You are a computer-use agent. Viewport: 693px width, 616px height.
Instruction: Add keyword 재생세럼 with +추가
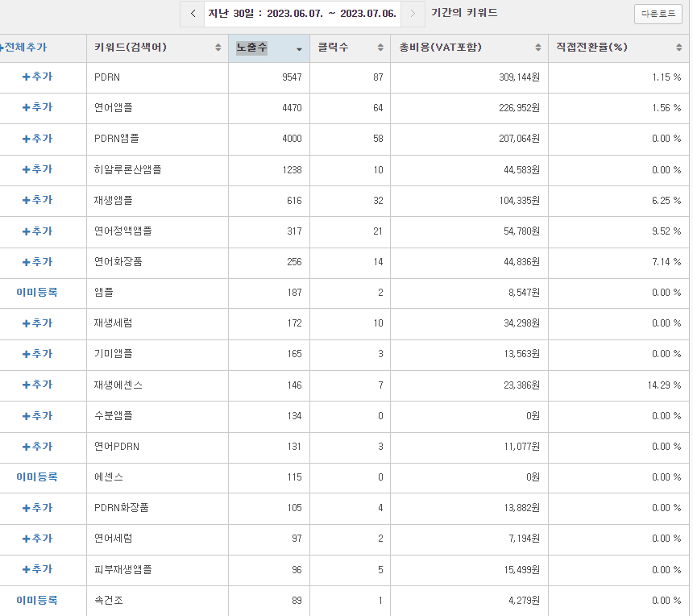tap(37, 323)
